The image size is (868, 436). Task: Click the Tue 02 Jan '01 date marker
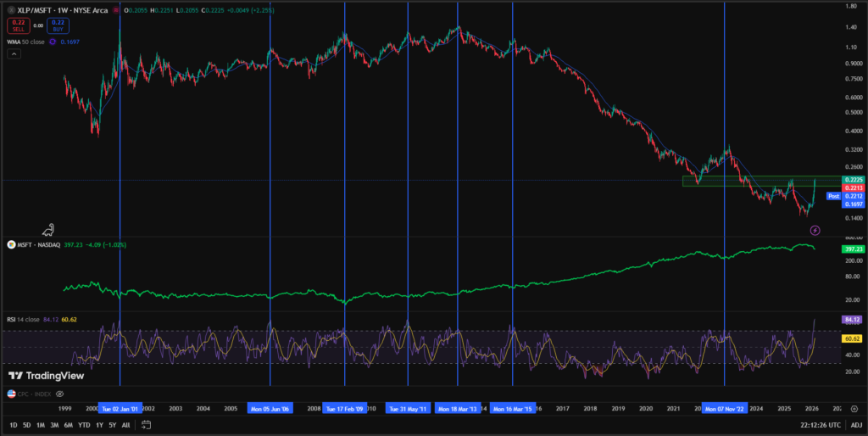(120, 409)
